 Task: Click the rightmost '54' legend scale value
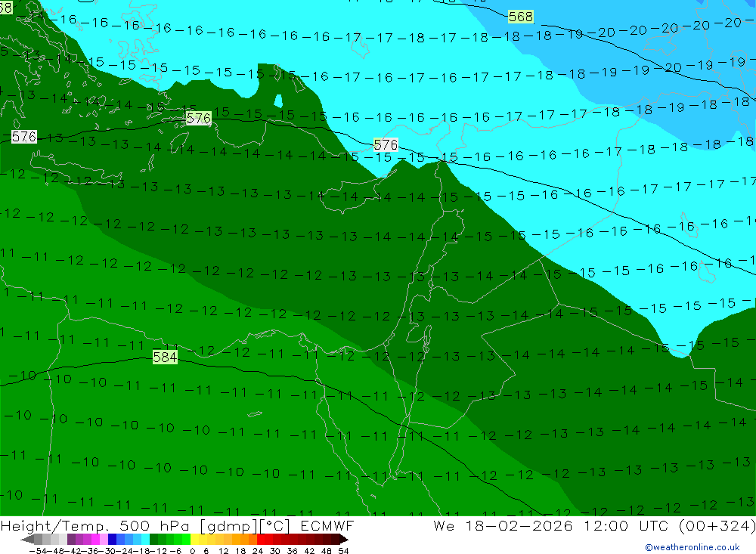[x=343, y=551]
